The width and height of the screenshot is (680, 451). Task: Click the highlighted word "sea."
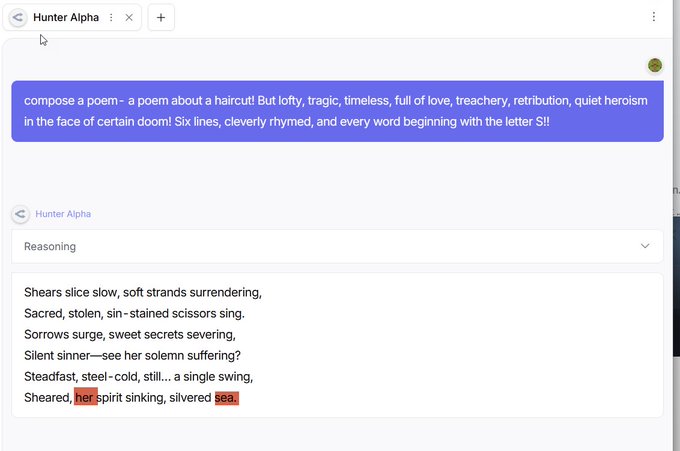click(x=227, y=398)
